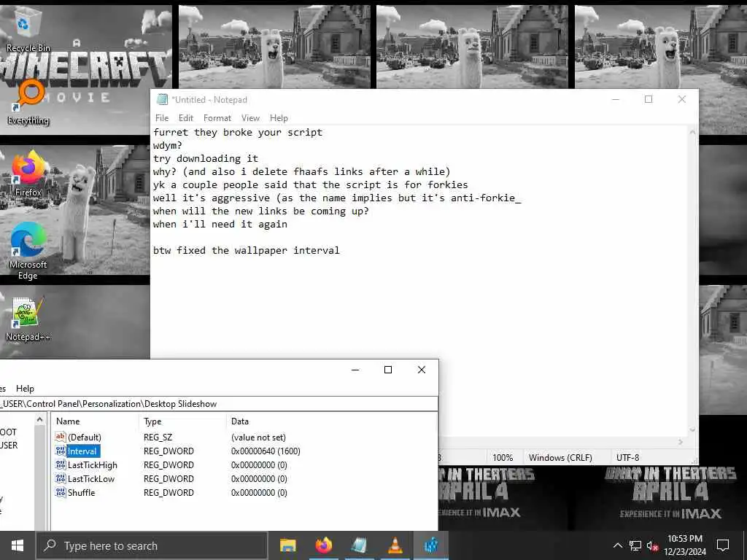Open the clock showing 10:53 PM
The width and height of the screenshot is (747, 560).
[x=684, y=545]
